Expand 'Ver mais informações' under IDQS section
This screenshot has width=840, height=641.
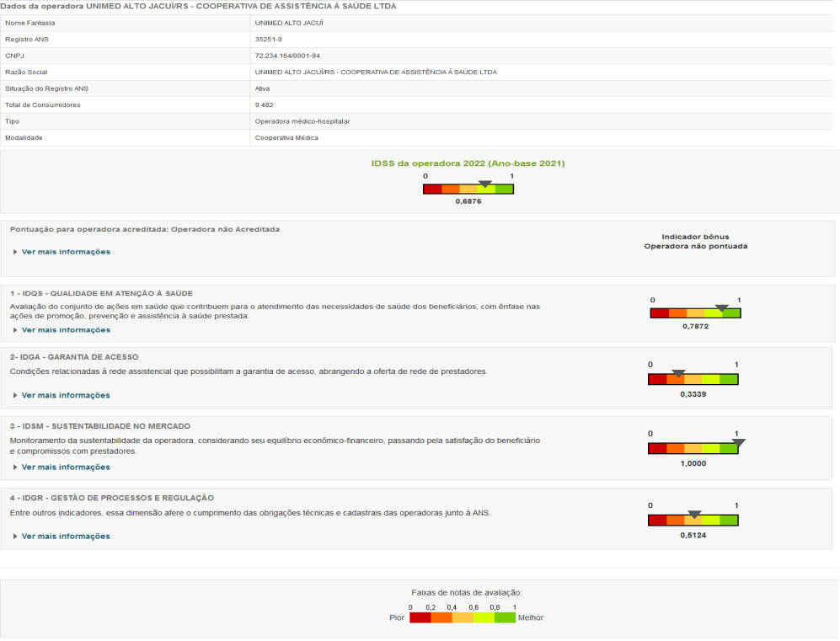(x=62, y=330)
